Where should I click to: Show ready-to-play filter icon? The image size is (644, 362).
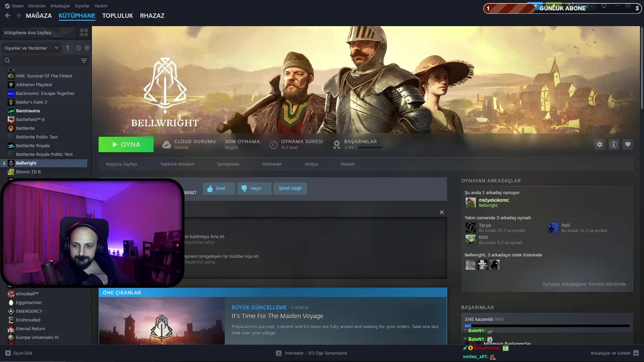87,48
